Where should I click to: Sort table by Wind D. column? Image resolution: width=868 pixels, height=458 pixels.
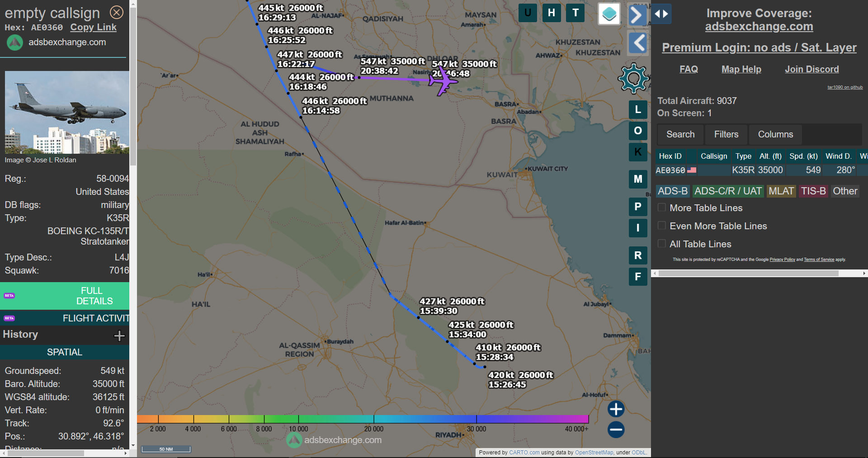838,156
